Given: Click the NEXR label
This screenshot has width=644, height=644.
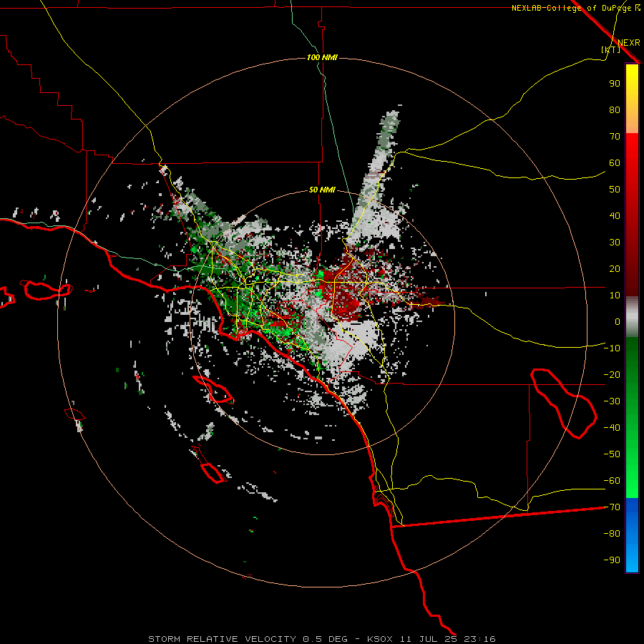Looking at the screenshot, I should pos(629,43).
